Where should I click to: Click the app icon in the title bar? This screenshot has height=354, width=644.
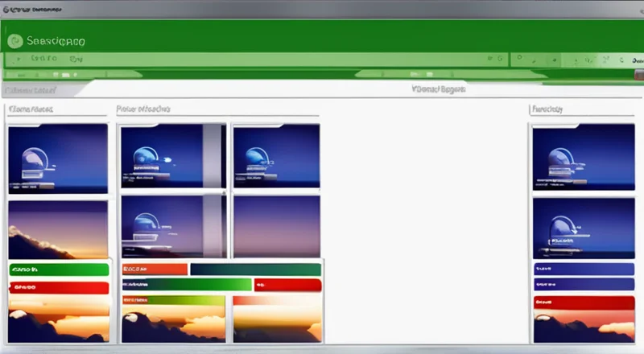pyautogui.click(x=9, y=12)
